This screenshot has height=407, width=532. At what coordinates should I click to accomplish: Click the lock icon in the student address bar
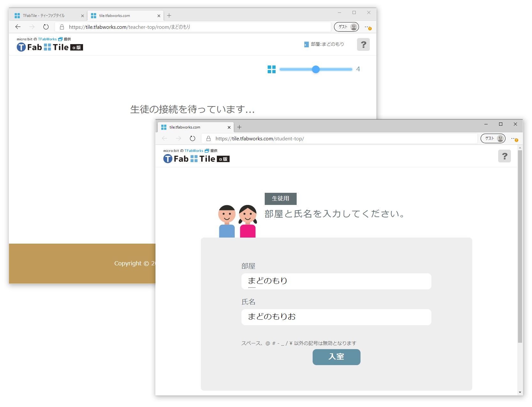tap(208, 138)
